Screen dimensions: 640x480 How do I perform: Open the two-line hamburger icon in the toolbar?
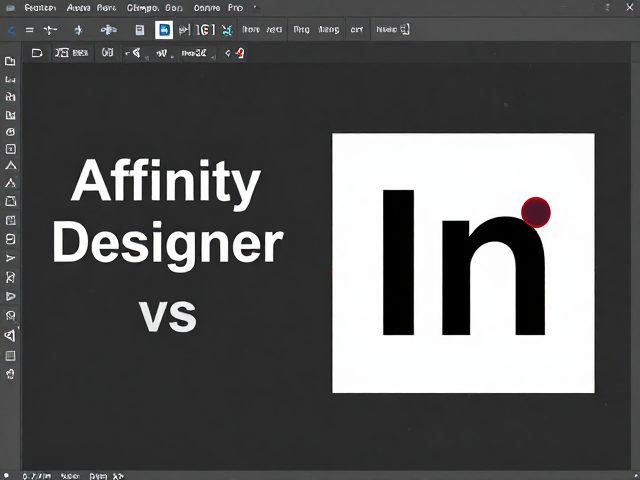tap(29, 30)
